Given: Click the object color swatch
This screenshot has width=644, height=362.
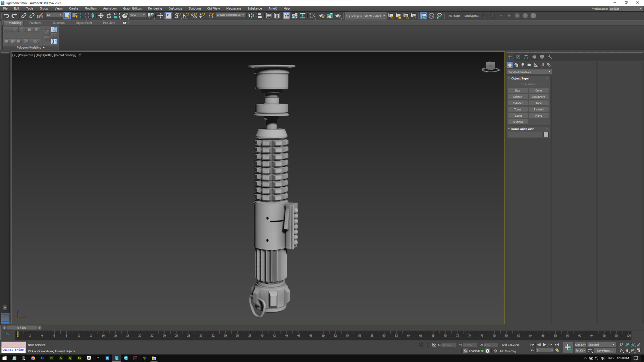Looking at the screenshot, I should (x=546, y=134).
